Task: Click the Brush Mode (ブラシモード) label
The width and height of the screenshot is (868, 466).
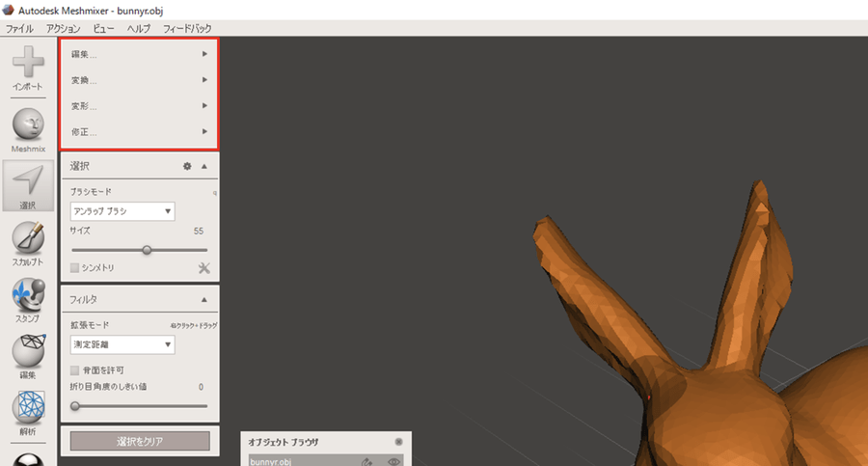Action: point(91,192)
